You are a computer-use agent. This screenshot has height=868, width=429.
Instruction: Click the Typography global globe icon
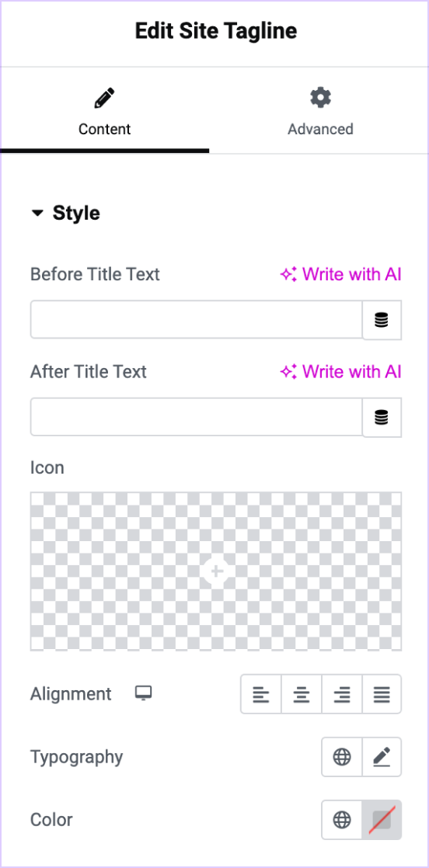(x=342, y=756)
